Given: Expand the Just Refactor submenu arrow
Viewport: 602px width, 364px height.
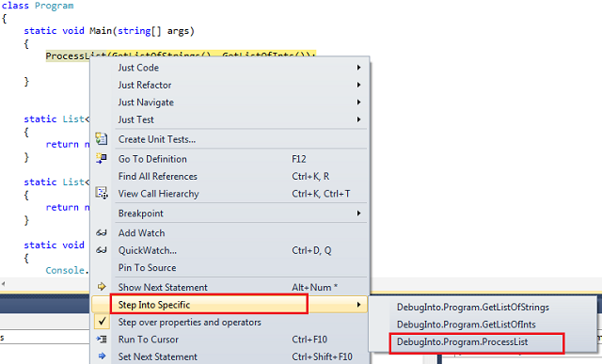Looking at the screenshot, I should coord(358,85).
